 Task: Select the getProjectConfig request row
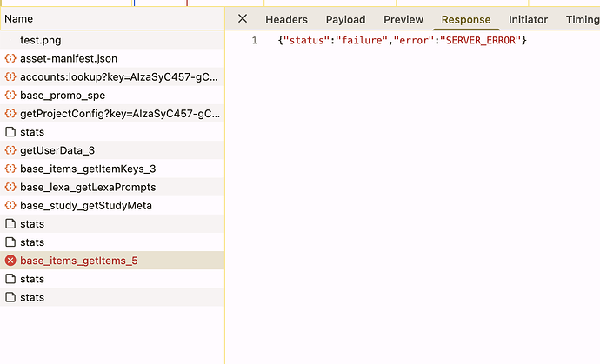(x=118, y=114)
